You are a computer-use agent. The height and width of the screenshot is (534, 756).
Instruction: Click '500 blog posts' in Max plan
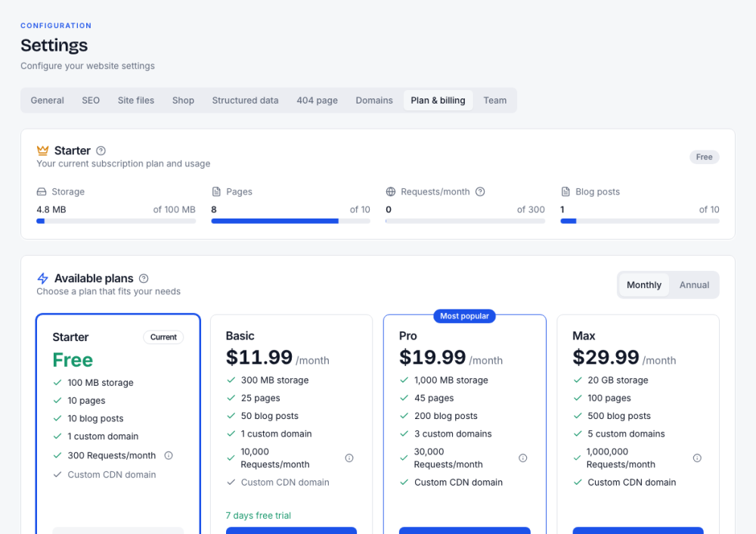pos(619,416)
